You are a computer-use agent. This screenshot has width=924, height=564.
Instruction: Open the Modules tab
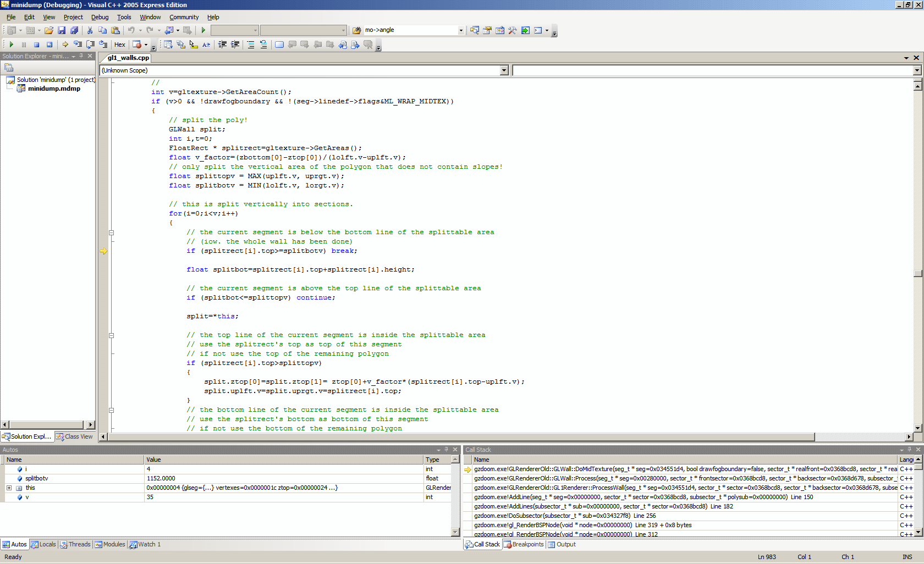[x=110, y=544]
